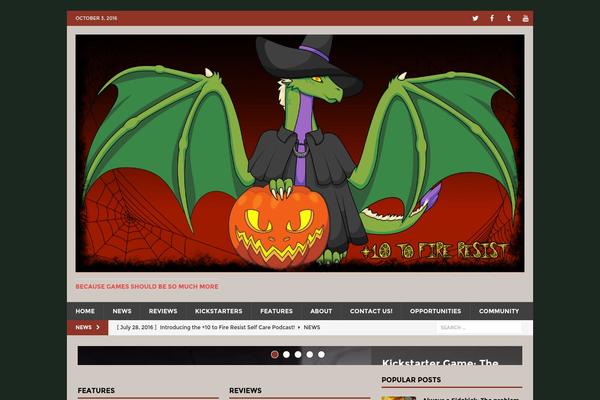Click the NEWS category link in ticker
The image size is (600, 400).
point(312,328)
